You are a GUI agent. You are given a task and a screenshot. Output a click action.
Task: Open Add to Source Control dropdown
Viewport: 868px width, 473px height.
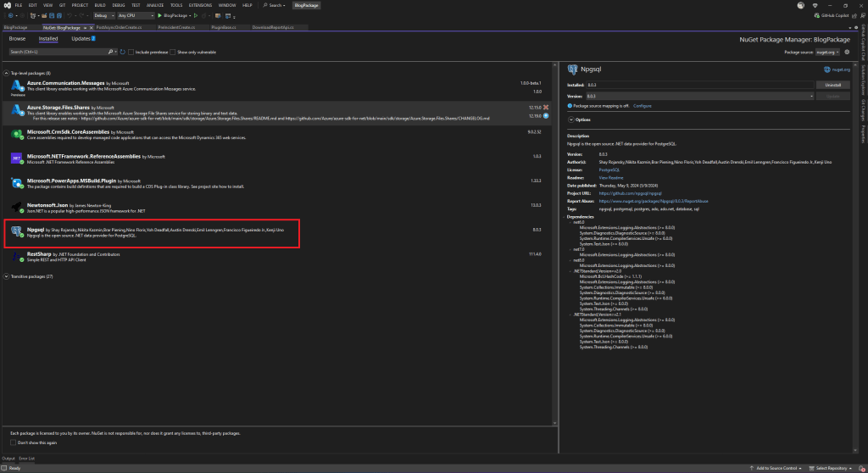coord(776,469)
